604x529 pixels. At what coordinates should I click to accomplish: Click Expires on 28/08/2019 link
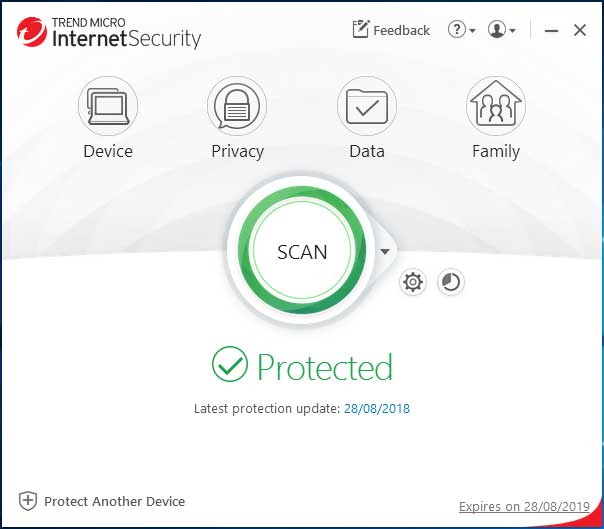tap(524, 506)
